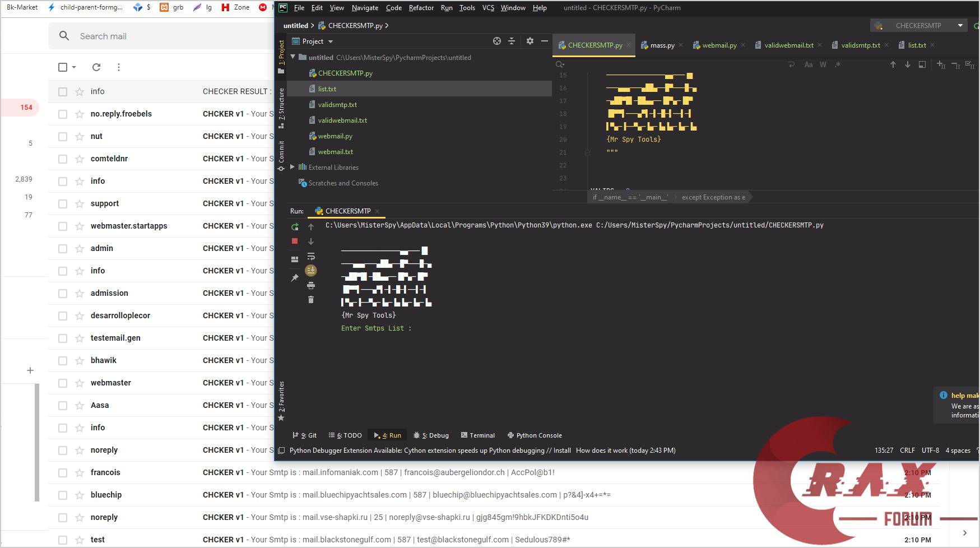
Task: Expand the External Libraries tree node
Action: tap(292, 167)
